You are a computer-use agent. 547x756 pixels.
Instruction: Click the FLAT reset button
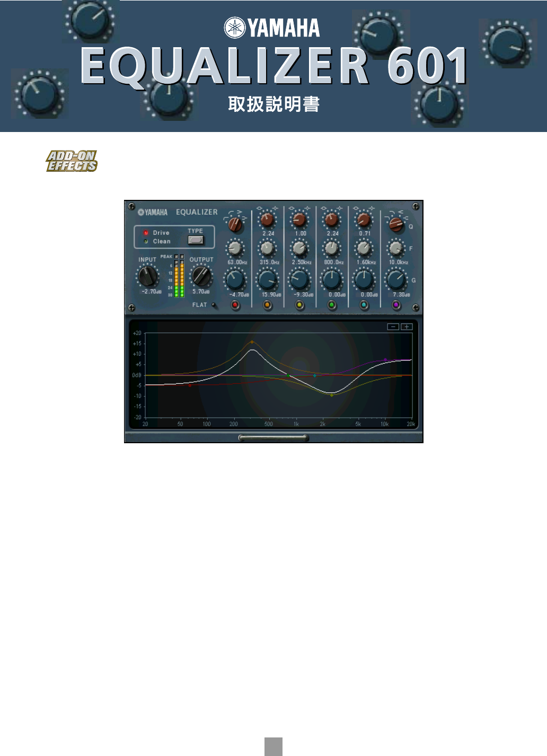(214, 305)
